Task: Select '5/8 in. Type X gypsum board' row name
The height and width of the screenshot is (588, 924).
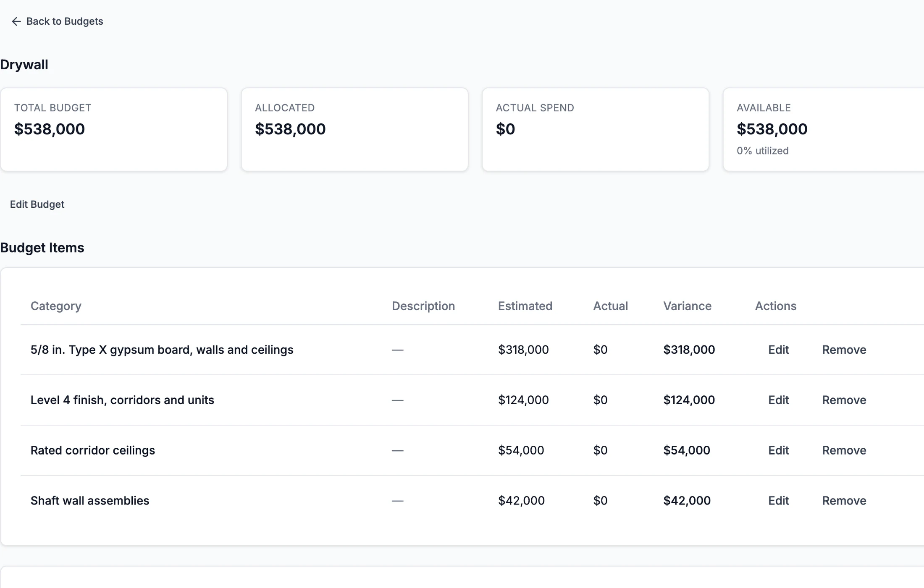Action: click(x=162, y=350)
